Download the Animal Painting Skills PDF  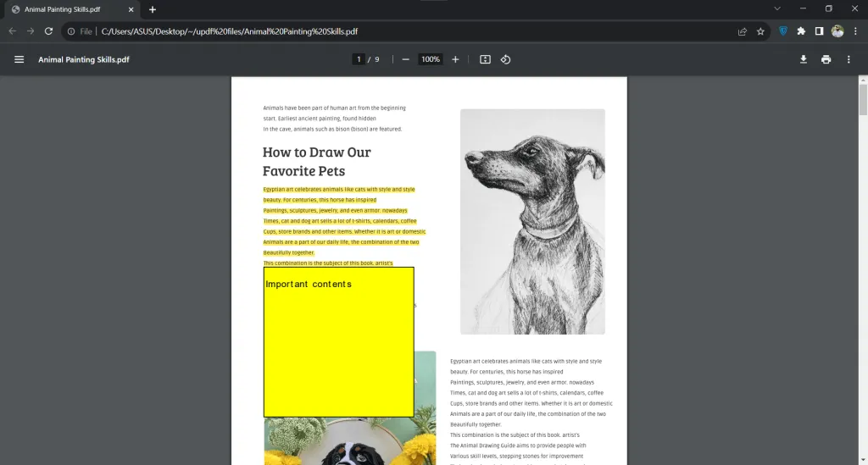click(804, 59)
